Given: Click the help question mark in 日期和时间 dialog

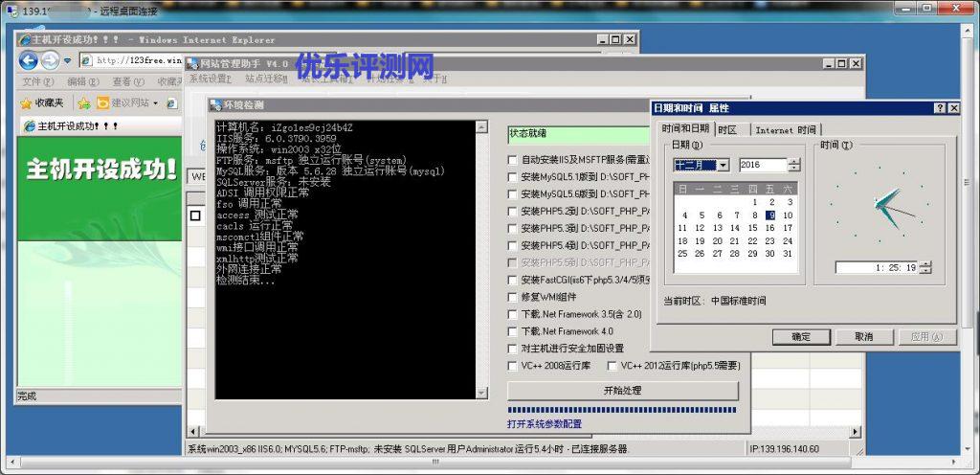Looking at the screenshot, I should (x=940, y=108).
